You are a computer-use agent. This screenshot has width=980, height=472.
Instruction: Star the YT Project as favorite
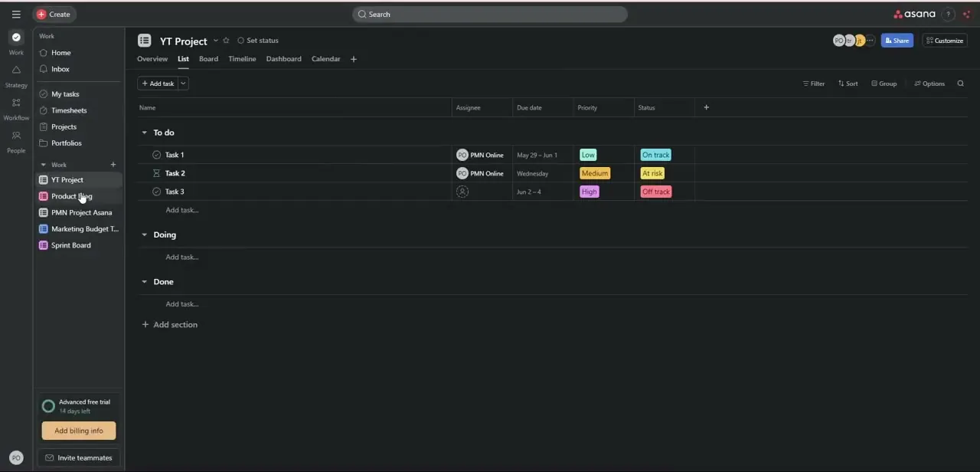226,41
